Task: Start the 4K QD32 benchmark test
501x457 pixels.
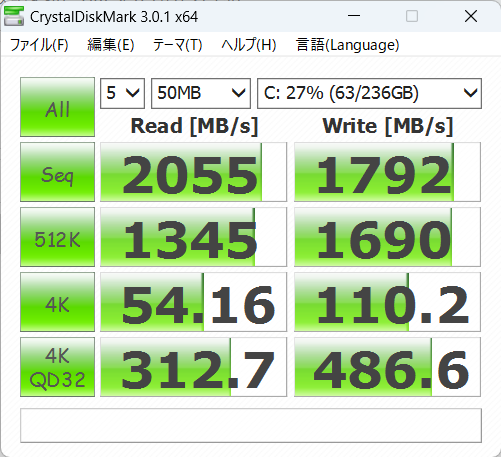Action: (x=57, y=367)
